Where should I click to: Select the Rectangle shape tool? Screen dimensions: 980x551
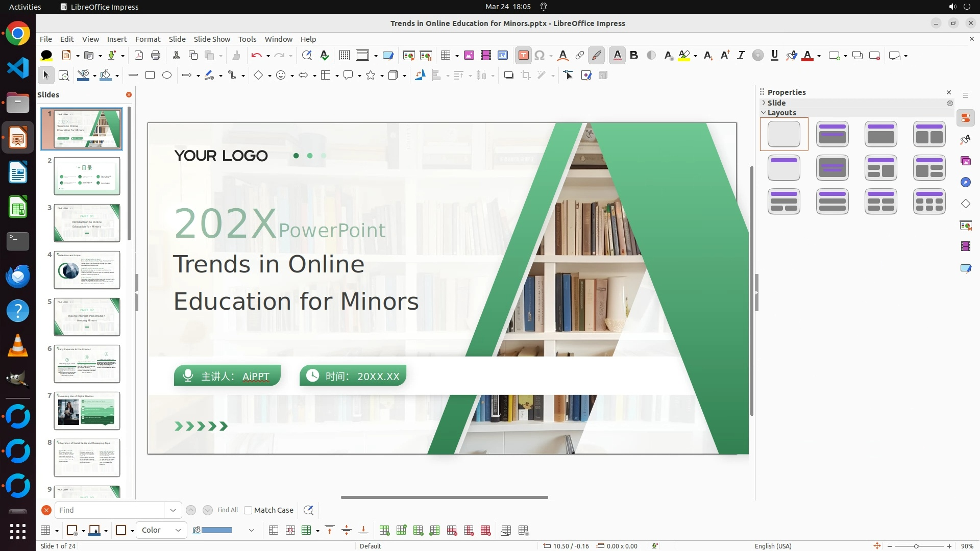coord(150,76)
